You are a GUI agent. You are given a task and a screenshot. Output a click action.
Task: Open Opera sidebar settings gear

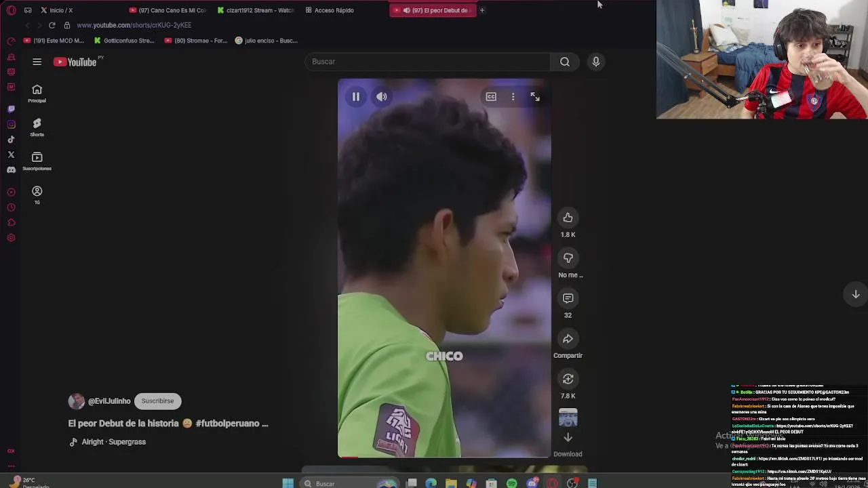tap(11, 238)
